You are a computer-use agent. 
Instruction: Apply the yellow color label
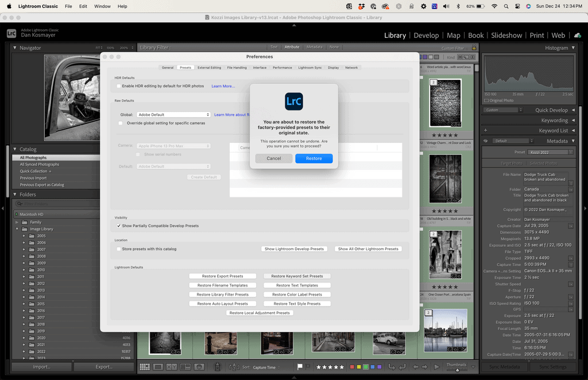pyautogui.click(x=359, y=367)
